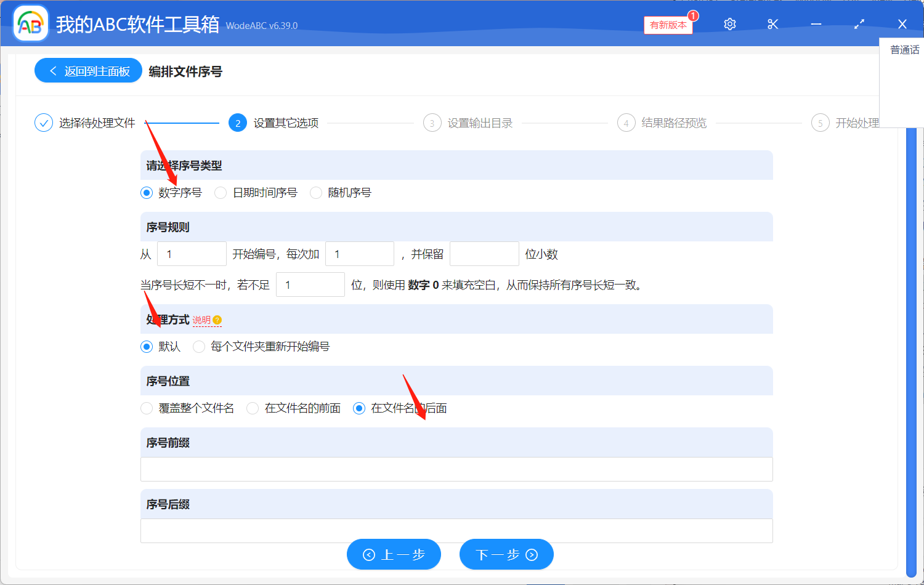924x585 pixels.
Task: Click the step 5 circle for 开始处理
Action: click(820, 123)
